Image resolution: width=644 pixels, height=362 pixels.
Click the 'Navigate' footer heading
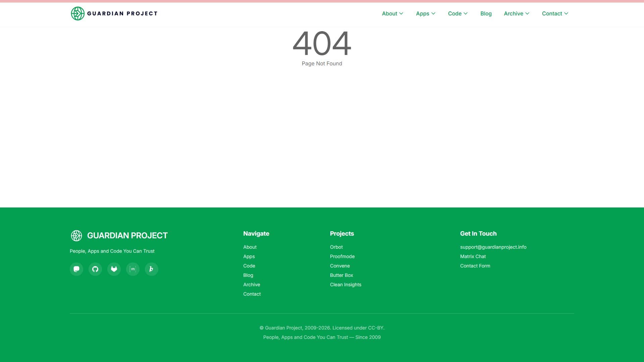256,234
